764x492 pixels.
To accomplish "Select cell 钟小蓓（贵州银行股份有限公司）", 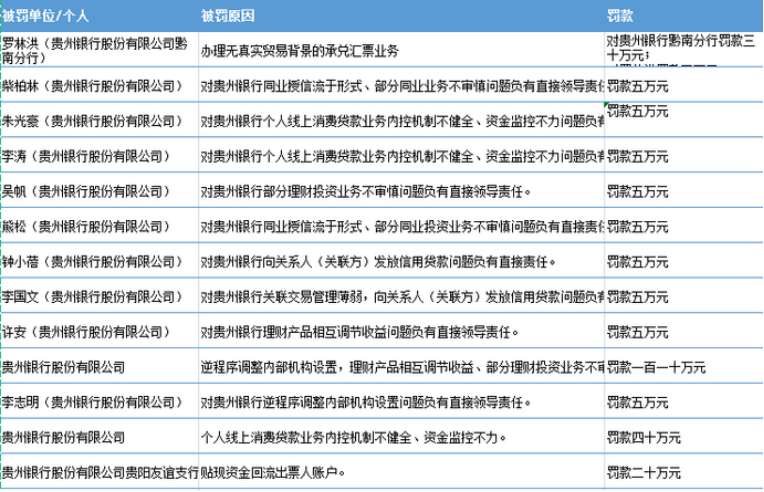I will pos(99,260).
